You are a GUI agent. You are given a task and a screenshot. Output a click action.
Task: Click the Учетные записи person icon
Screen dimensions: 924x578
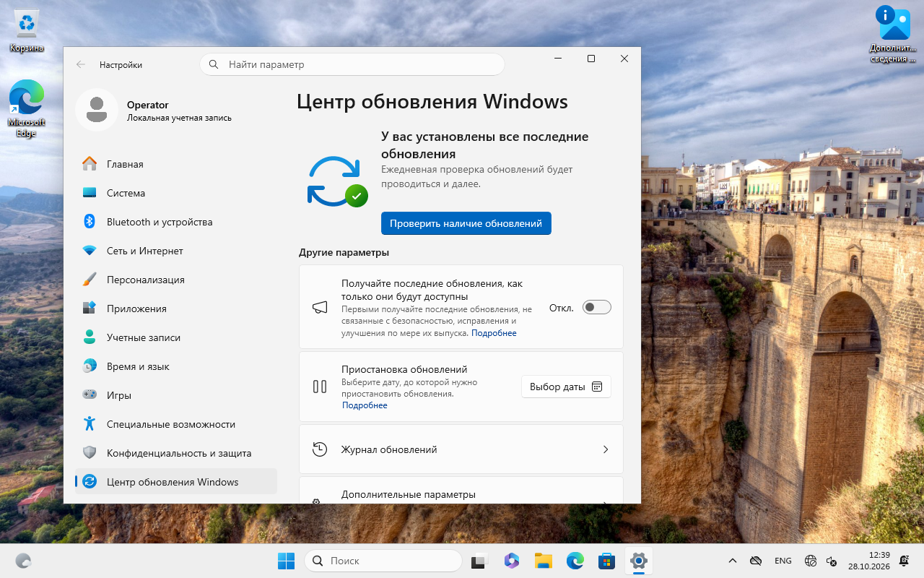tap(90, 337)
